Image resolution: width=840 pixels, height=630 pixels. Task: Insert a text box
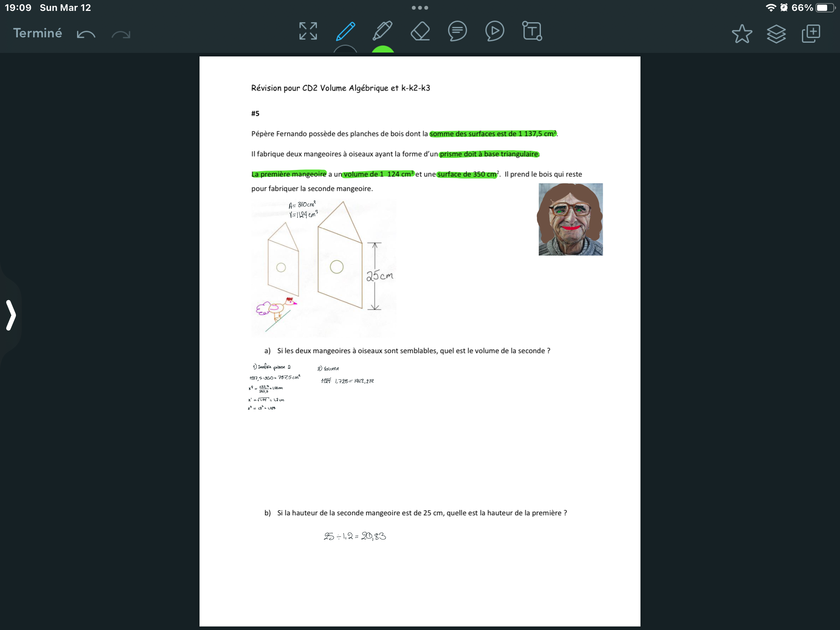[x=532, y=31]
